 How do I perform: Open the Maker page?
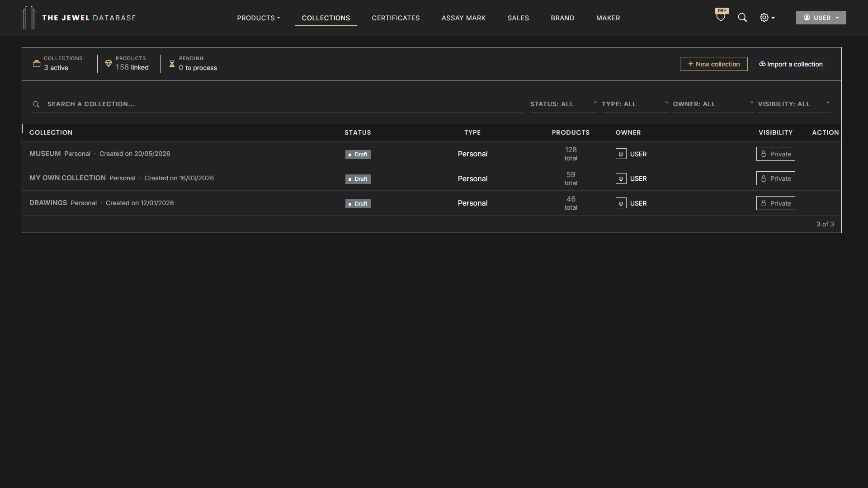pos(608,18)
